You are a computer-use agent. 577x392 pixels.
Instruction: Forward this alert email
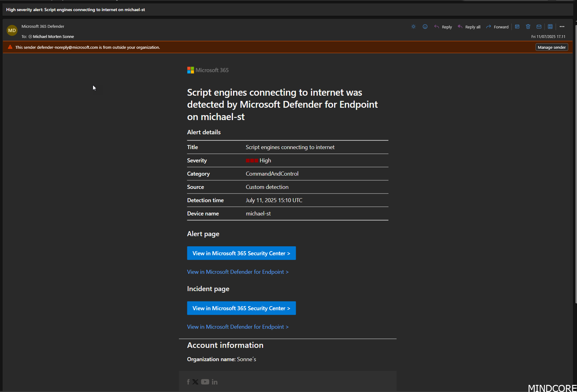(x=497, y=27)
